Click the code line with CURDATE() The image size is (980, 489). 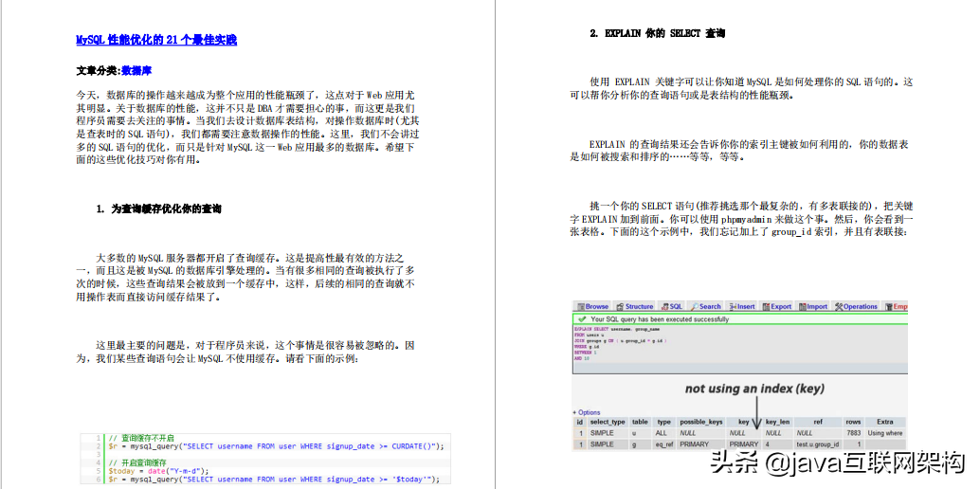click(276, 445)
